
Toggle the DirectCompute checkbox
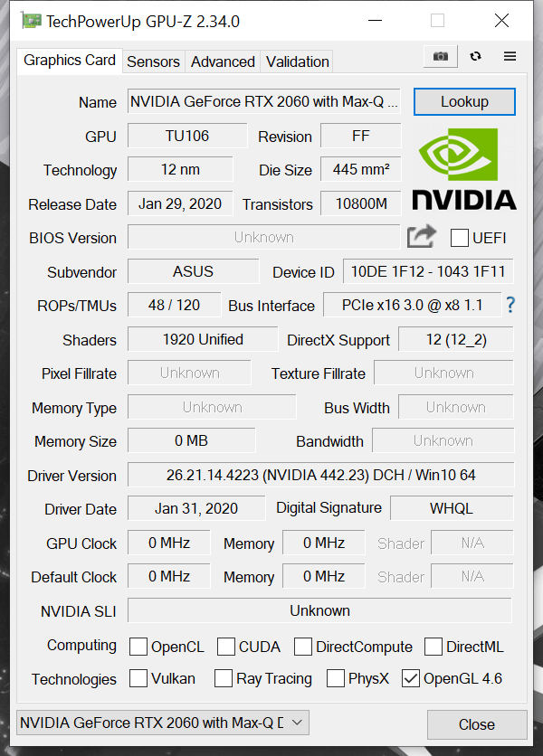(302, 647)
